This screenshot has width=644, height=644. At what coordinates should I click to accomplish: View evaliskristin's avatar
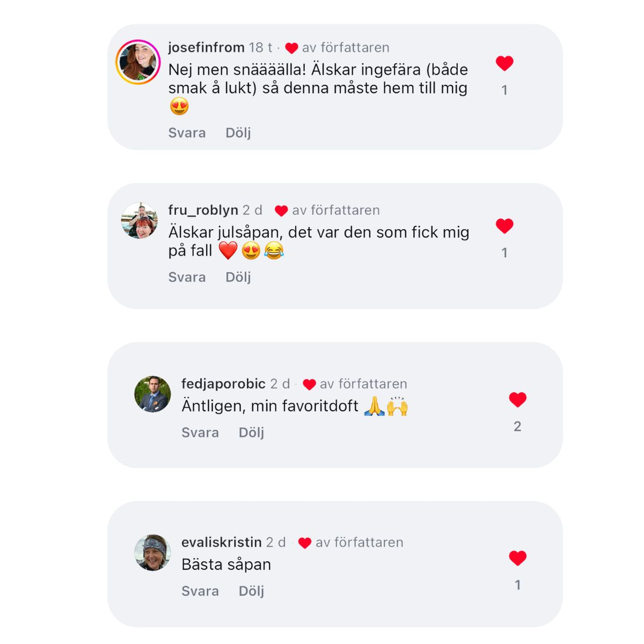(x=152, y=552)
